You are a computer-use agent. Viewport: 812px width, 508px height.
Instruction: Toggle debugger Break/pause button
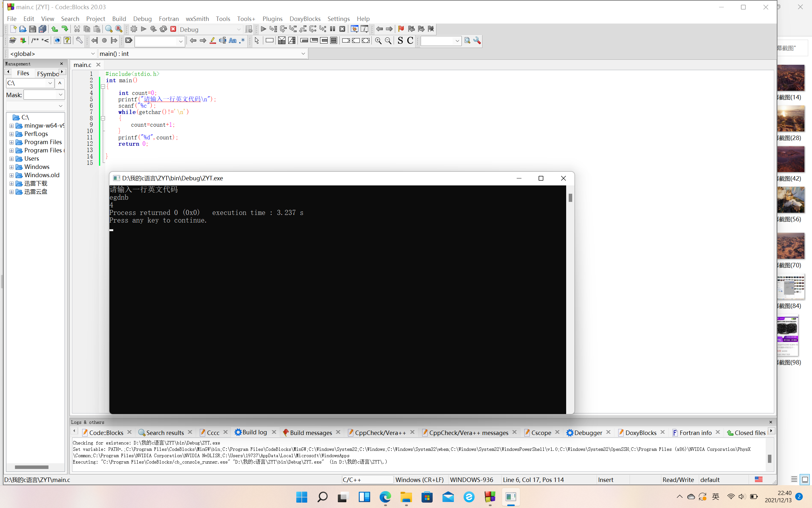tap(332, 29)
